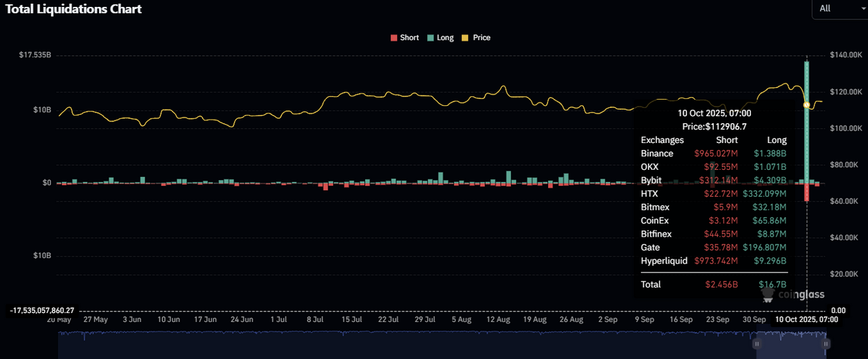Screen dimensions: 868x359
Task: Toggle the Long series legend label
Action: pyautogui.click(x=445, y=38)
